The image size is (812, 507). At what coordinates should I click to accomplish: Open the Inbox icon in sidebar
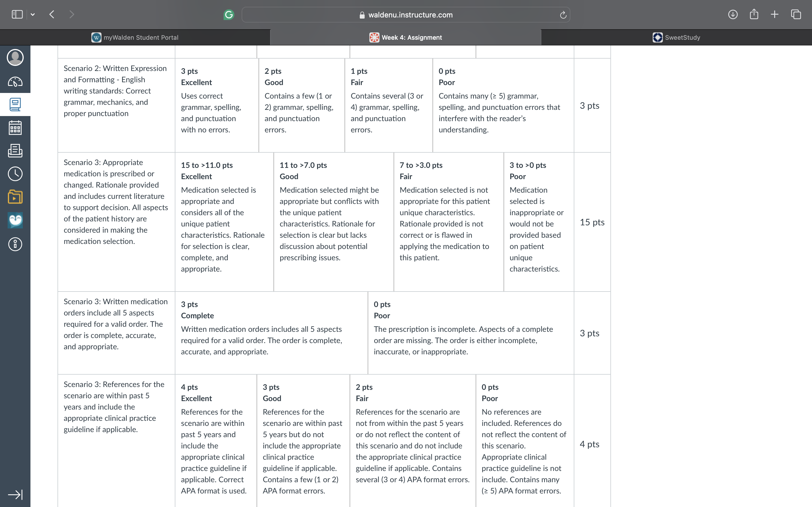pyautogui.click(x=15, y=151)
